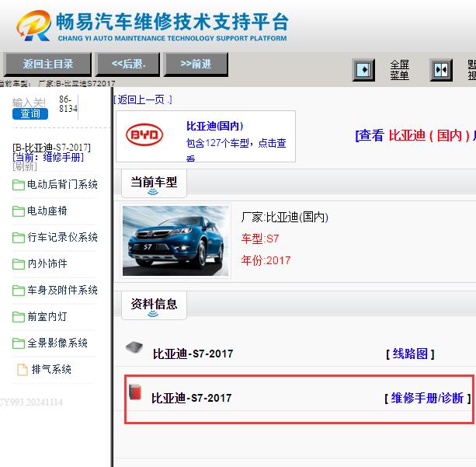Open the 前室内灯 folder
Image resolution: width=476 pixels, height=467 pixels.
coord(47,316)
